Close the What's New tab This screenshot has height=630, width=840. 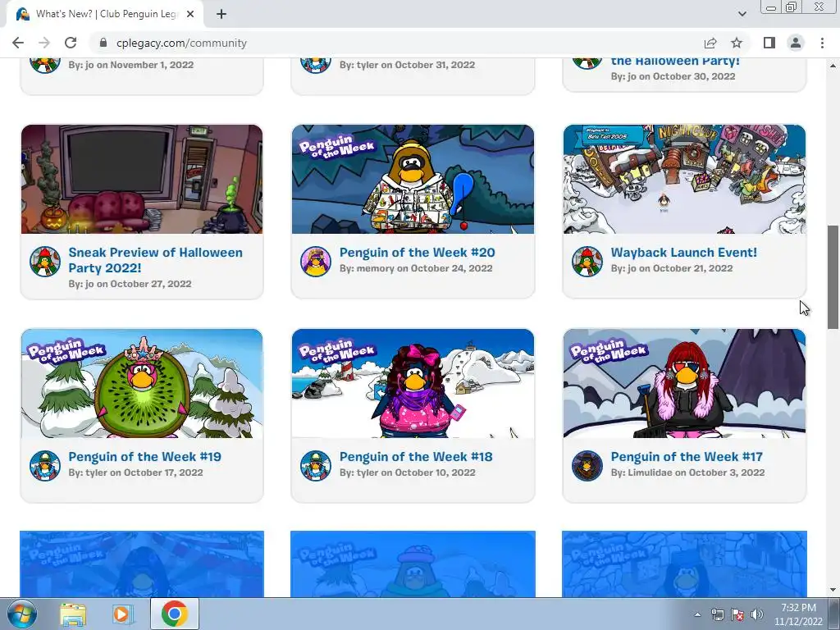tap(190, 15)
